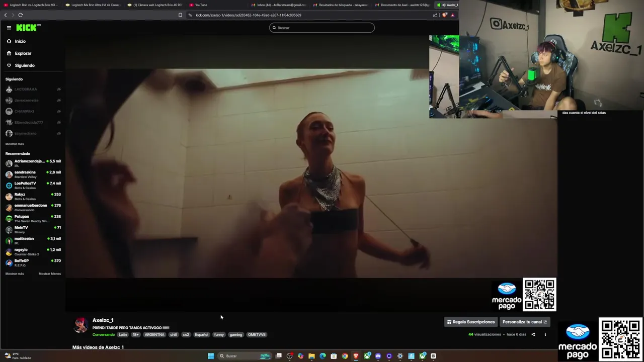Open the video three-dot options menu
This screenshot has height=362, width=644.
point(545,334)
